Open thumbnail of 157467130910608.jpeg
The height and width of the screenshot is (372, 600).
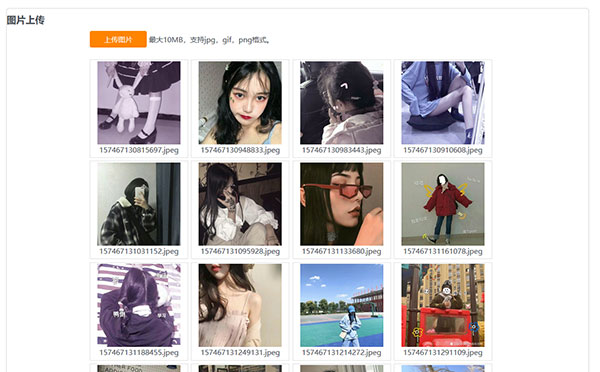coord(443,103)
